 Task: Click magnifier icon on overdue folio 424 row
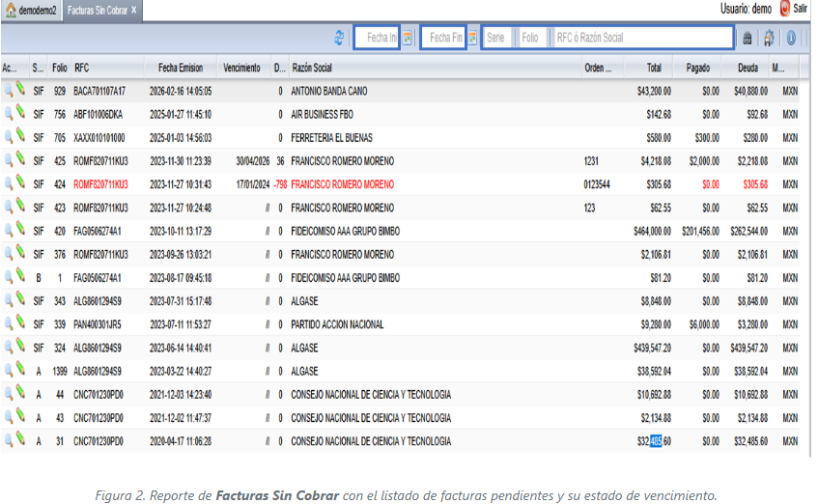point(8,183)
